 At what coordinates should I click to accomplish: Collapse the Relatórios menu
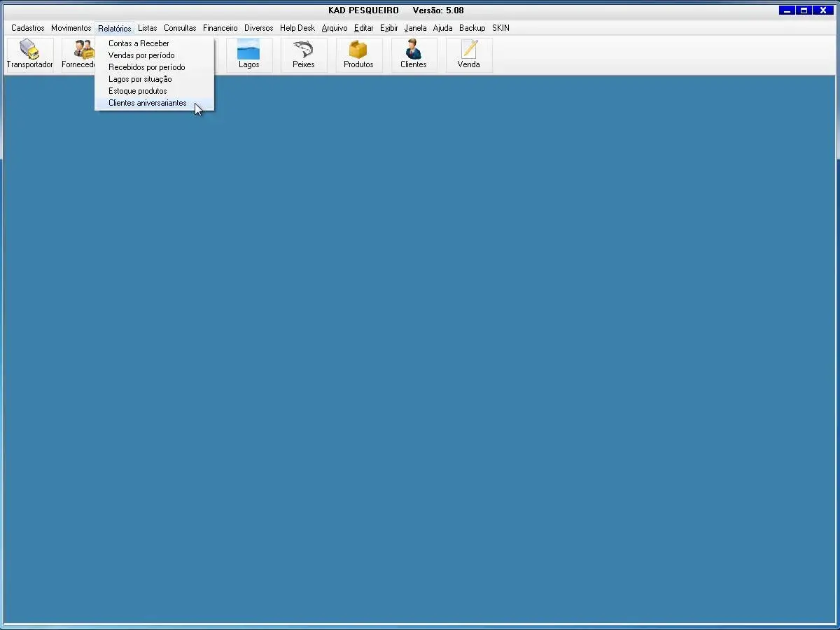click(115, 28)
